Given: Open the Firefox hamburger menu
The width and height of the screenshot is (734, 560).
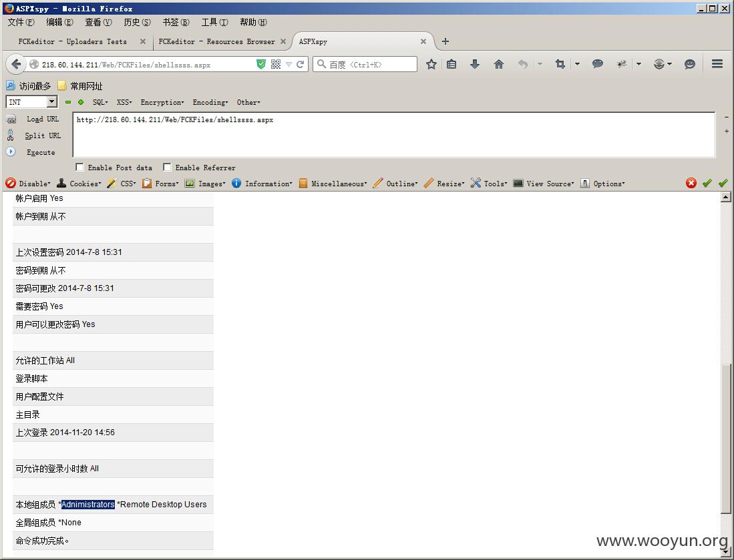Looking at the screenshot, I should pyautogui.click(x=717, y=63).
